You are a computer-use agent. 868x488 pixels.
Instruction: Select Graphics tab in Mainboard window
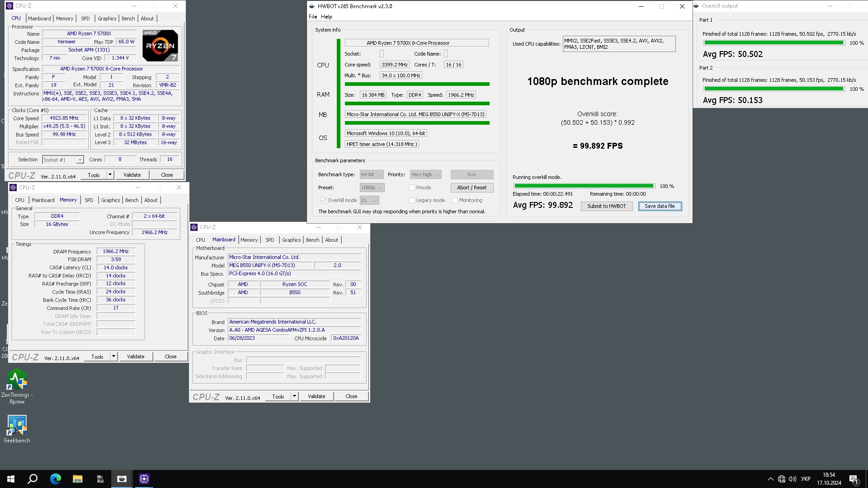click(291, 240)
